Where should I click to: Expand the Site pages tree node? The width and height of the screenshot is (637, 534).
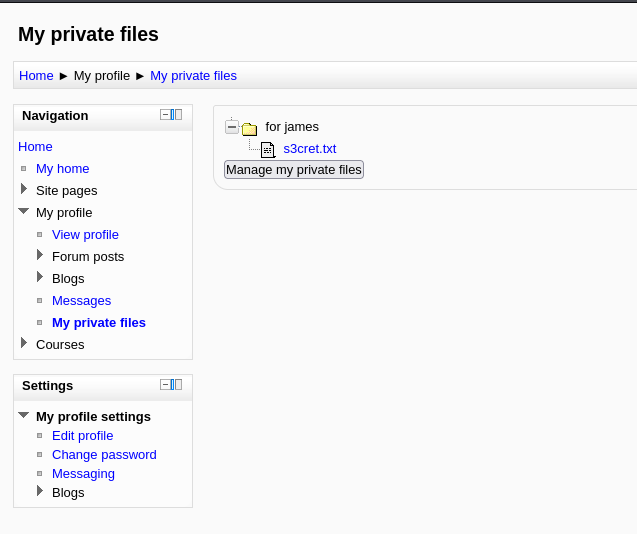pyautogui.click(x=24, y=189)
